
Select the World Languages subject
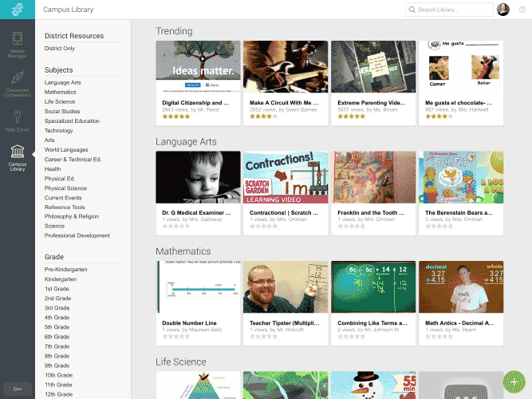coord(66,150)
